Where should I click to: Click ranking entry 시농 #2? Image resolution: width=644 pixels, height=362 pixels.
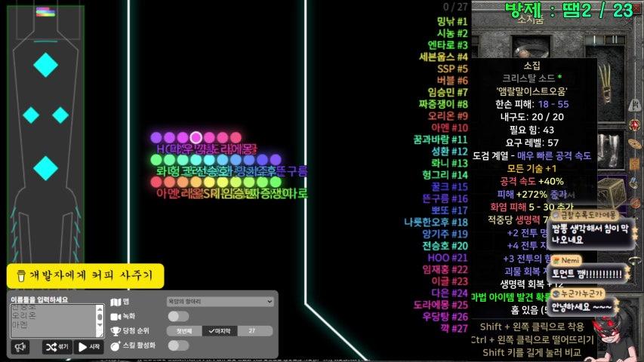451,33
